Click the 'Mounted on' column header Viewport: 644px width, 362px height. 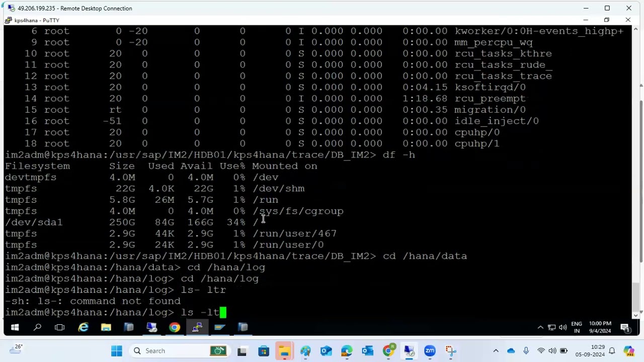[x=285, y=166]
